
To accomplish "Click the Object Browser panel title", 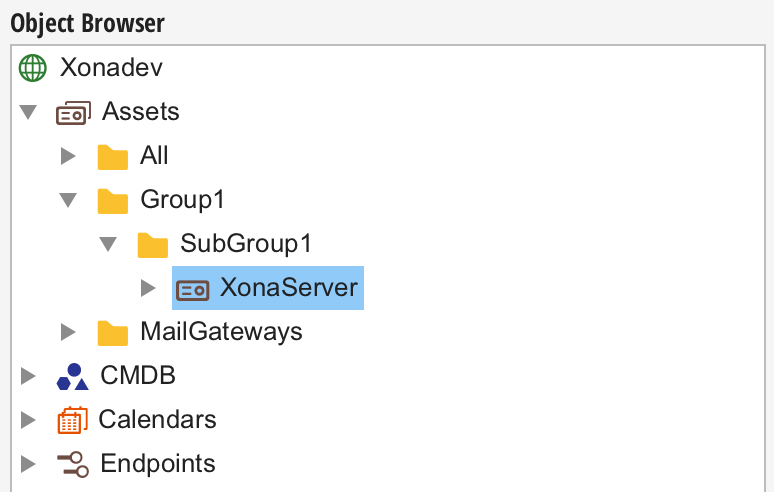I will click(x=87, y=23).
